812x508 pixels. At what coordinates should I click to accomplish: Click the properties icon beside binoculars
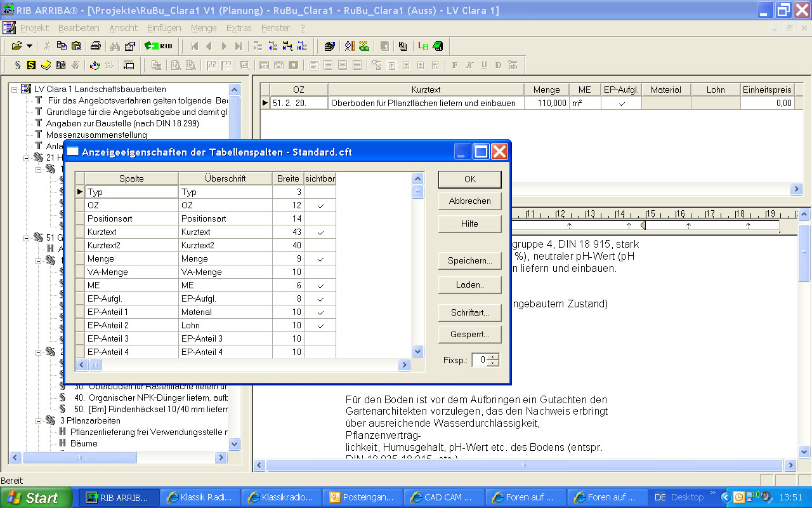(x=129, y=46)
